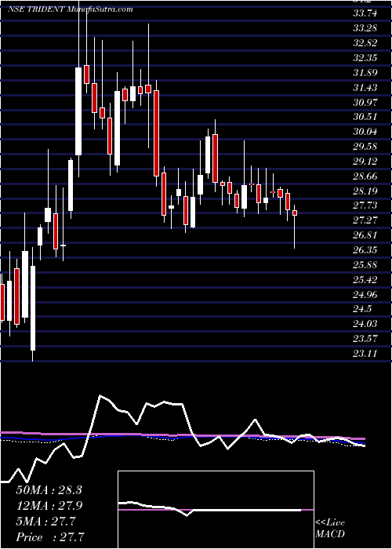The image size is (392, 549).
Task: Click the 33.74 price axis label
Action: [x=365, y=13]
